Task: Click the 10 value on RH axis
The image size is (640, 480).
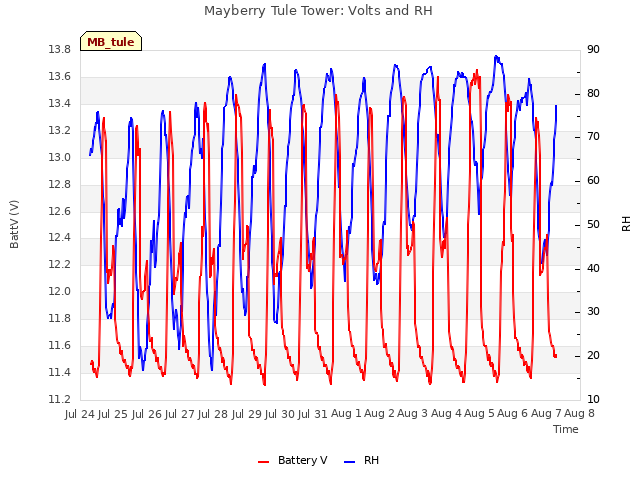Action: pyautogui.click(x=593, y=400)
